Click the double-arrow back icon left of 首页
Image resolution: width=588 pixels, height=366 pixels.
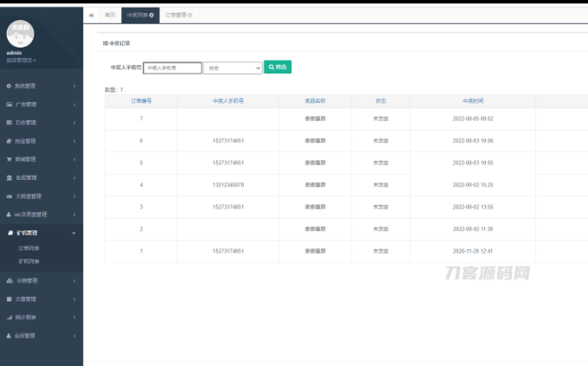[91, 16]
